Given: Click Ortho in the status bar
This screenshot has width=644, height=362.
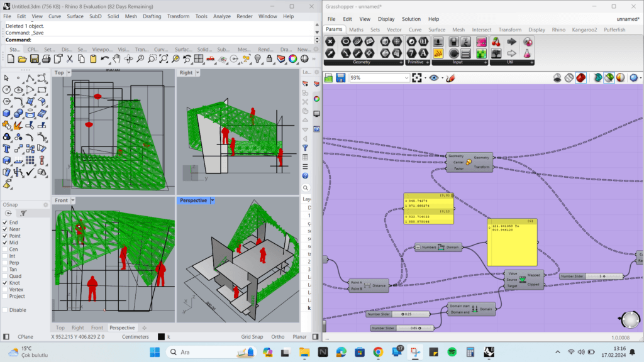Looking at the screenshot, I should click(277, 337).
